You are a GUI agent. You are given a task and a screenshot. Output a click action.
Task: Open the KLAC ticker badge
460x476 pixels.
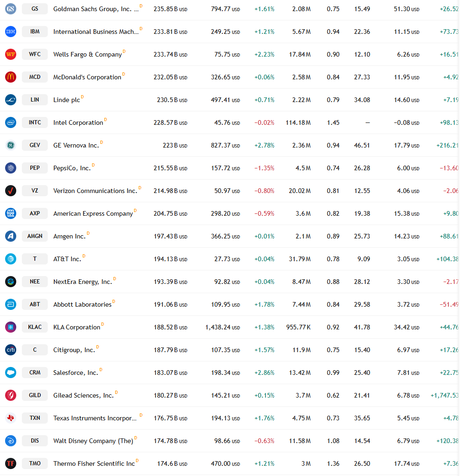[35, 327]
